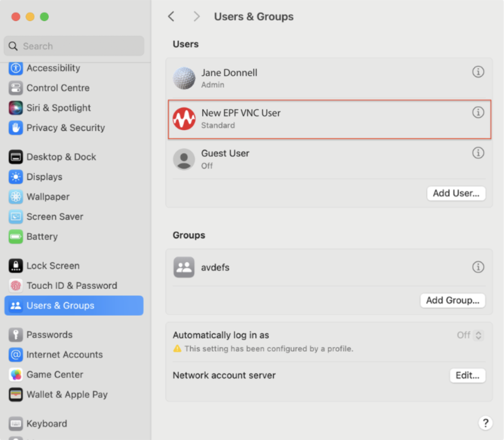Click the Add Group... button
Screen dimensions: 504x440
453,300
